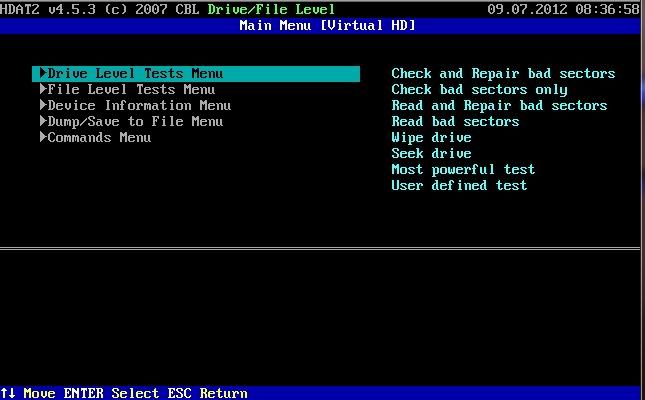Viewport: 645px width, 400px height.
Task: Open the Commands Menu entry
Action: coord(95,137)
